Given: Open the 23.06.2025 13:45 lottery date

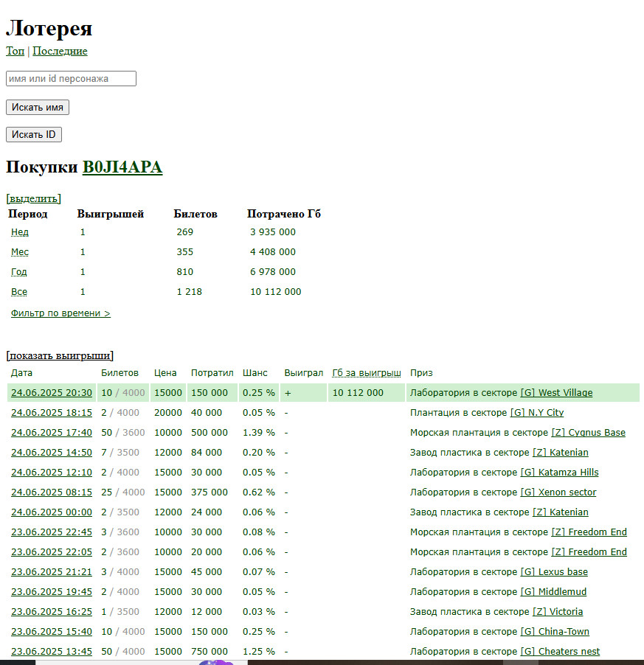Looking at the screenshot, I should 52,652.
